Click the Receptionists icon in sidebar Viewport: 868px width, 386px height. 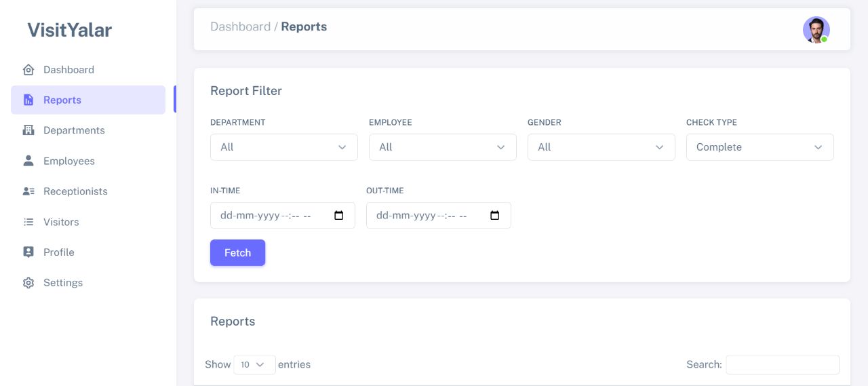28,191
